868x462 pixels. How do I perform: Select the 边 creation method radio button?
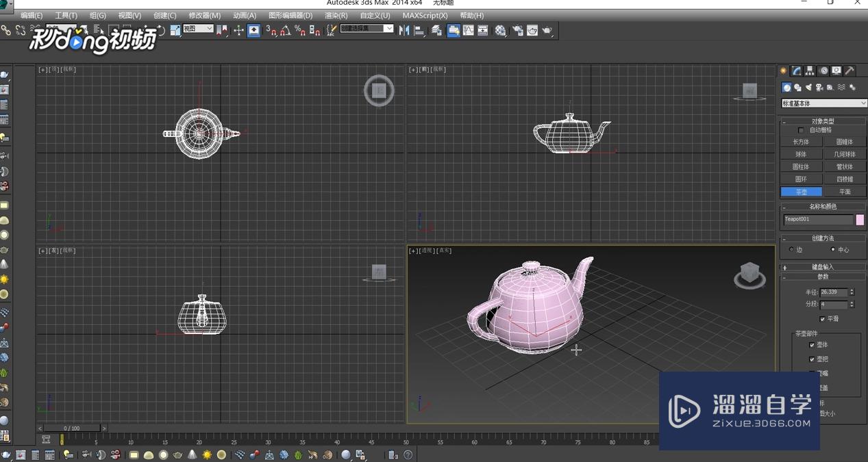click(791, 250)
